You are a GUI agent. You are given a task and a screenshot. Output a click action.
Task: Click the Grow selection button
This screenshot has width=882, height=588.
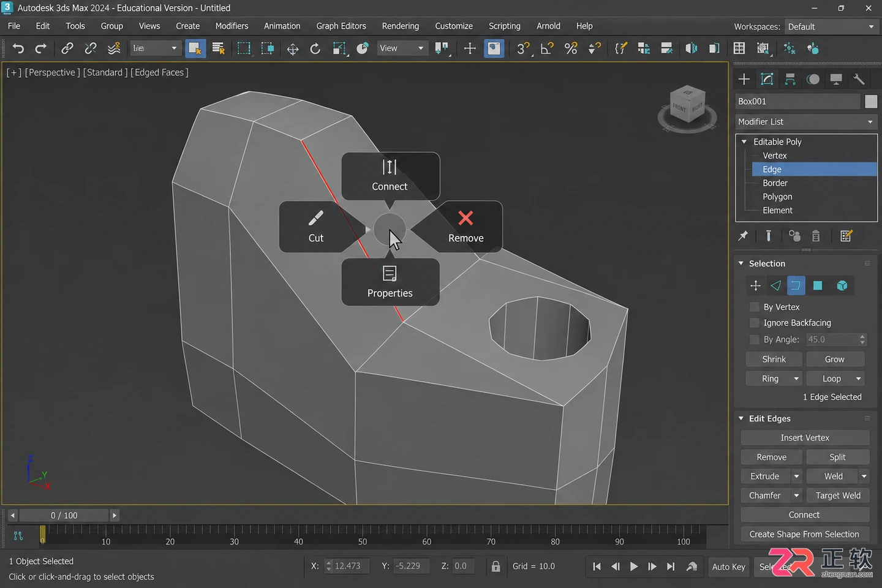click(835, 360)
